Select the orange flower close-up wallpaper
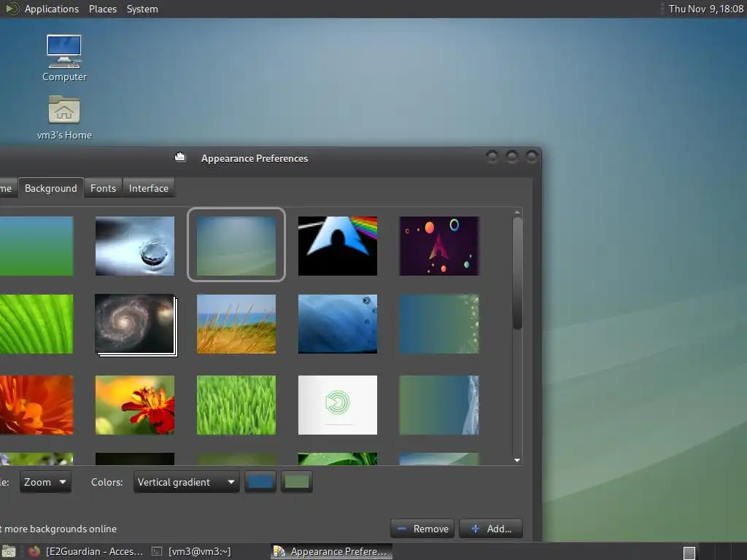The image size is (747, 560). tap(36, 405)
